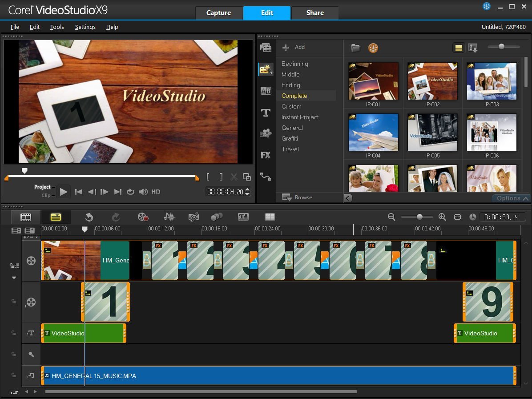532x399 pixels.
Task: Click the scissors split clip icon
Action: click(x=234, y=177)
